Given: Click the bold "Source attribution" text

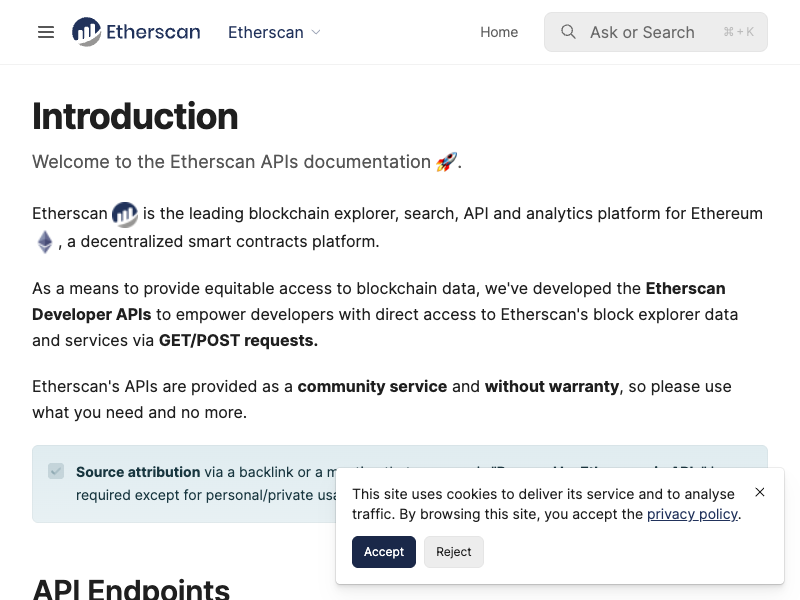Looking at the screenshot, I should [138, 472].
